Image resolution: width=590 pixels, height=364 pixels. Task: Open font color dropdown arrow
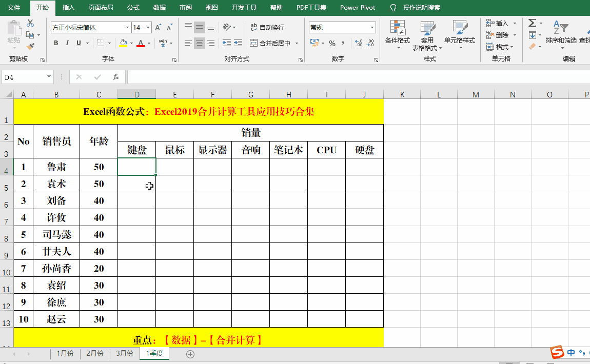point(149,43)
